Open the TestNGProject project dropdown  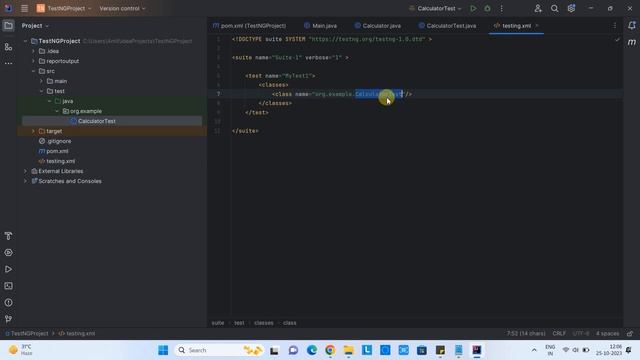(64, 8)
